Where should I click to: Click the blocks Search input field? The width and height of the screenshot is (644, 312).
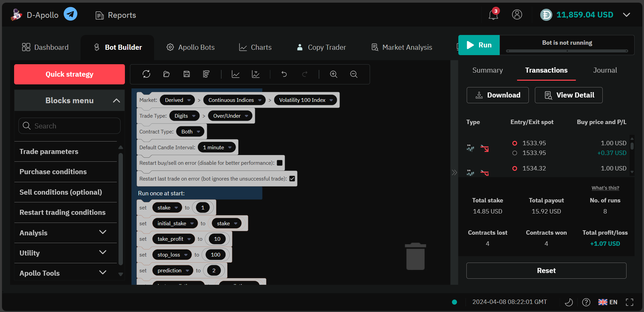click(x=70, y=126)
